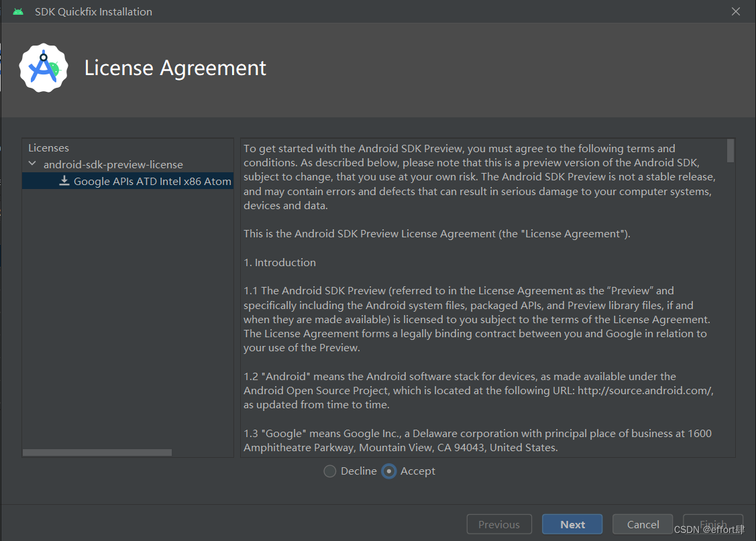This screenshot has height=541, width=756.
Task: Click the download icon beside Google APIs ATD
Action: point(64,180)
